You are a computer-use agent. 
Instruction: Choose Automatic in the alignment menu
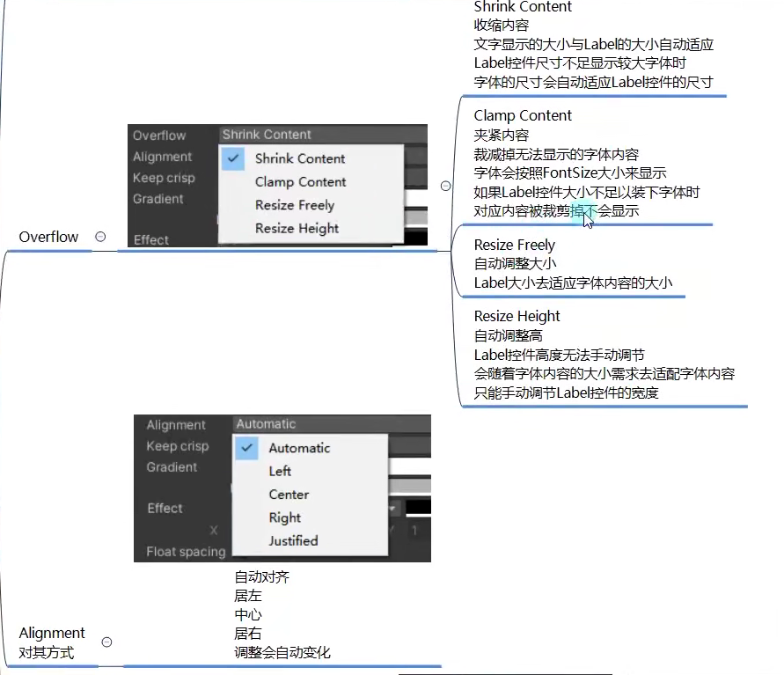click(x=299, y=448)
